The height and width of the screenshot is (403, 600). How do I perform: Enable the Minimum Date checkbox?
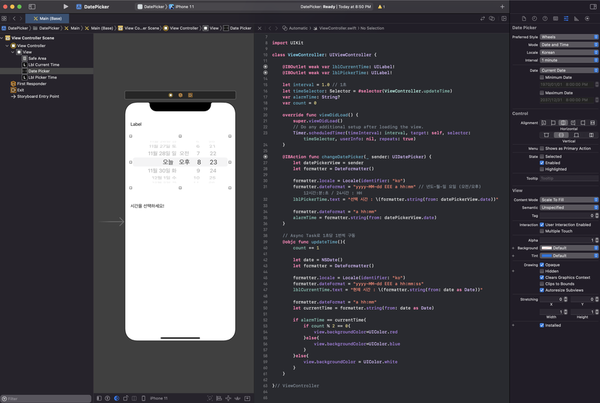tap(542, 77)
